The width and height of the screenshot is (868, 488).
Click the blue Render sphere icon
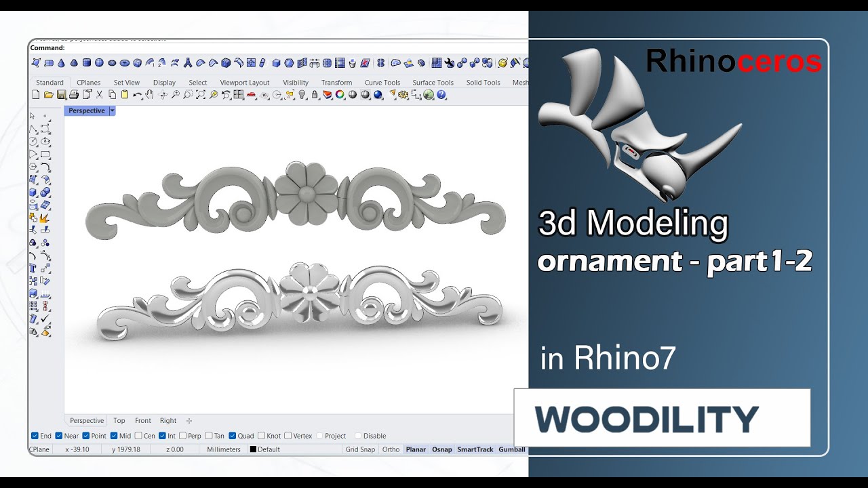click(378, 95)
